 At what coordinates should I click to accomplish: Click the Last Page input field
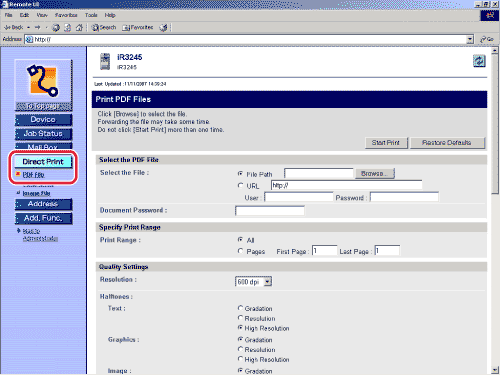click(x=387, y=250)
